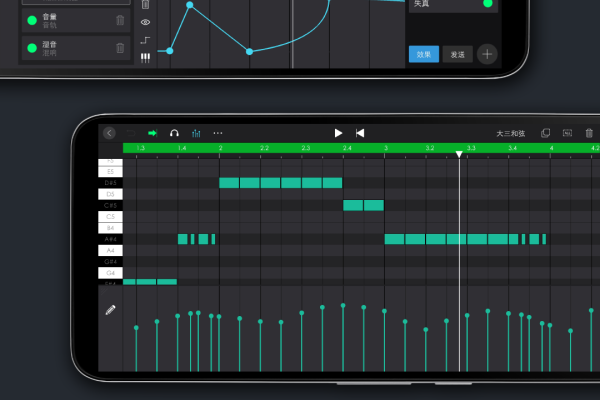Toggle the eye visibility icon
The image size is (600, 400).
[146, 21]
